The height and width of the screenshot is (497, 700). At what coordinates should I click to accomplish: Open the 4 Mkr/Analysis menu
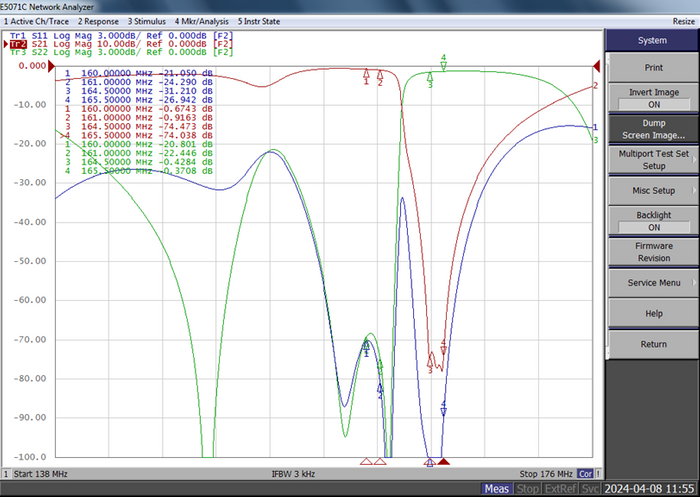coord(203,20)
